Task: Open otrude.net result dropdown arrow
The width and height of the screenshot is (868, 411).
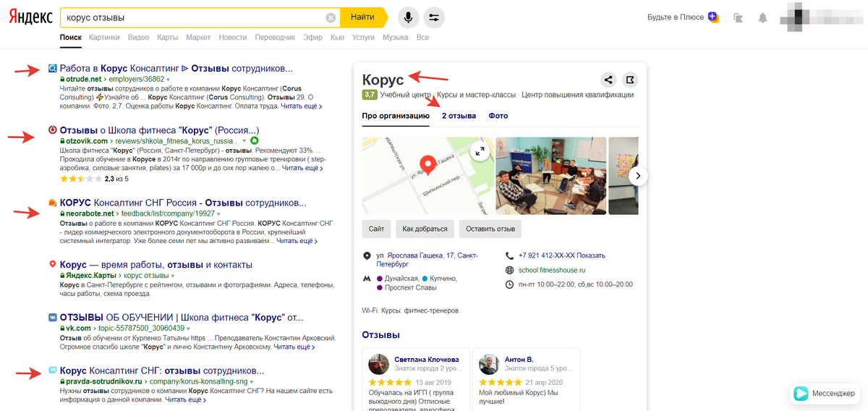Action: (169, 80)
